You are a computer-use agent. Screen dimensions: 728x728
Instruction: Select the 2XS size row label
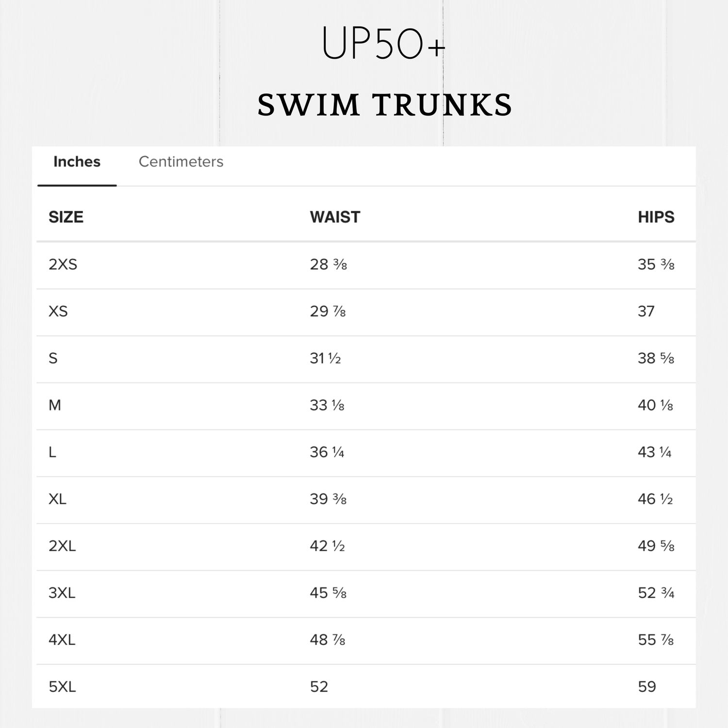63,265
